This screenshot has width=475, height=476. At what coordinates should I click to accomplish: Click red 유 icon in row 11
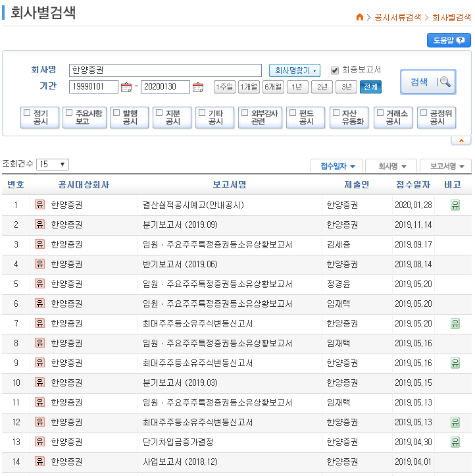pos(39,402)
